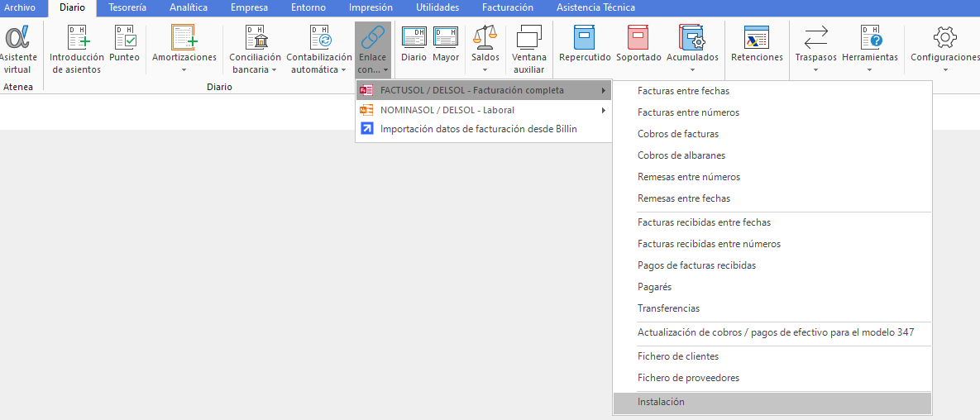Click the Enlace con chain icon

click(x=372, y=37)
